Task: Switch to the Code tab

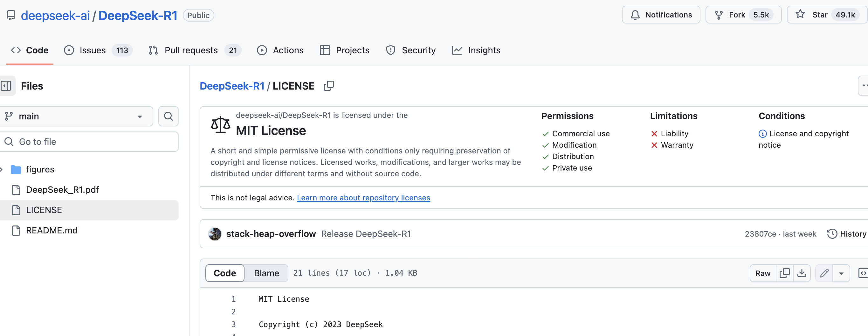Action: pos(30,50)
